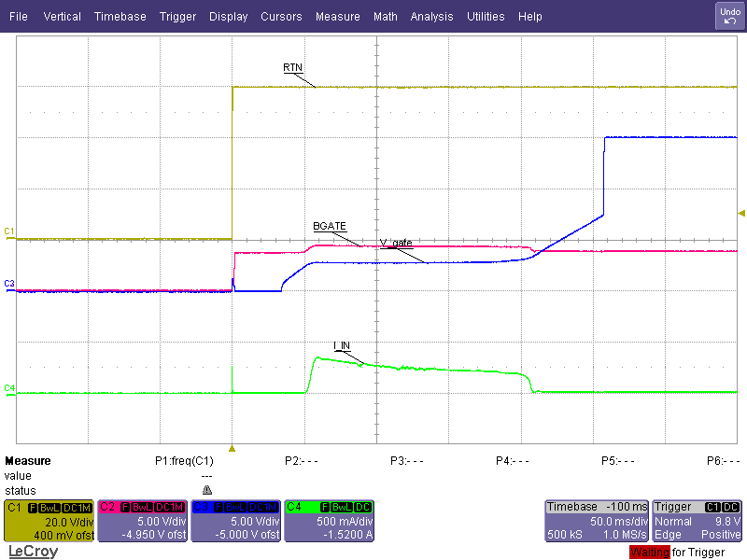This screenshot has width=747, height=560.
Task: Click the Undo button
Action: [x=729, y=16]
